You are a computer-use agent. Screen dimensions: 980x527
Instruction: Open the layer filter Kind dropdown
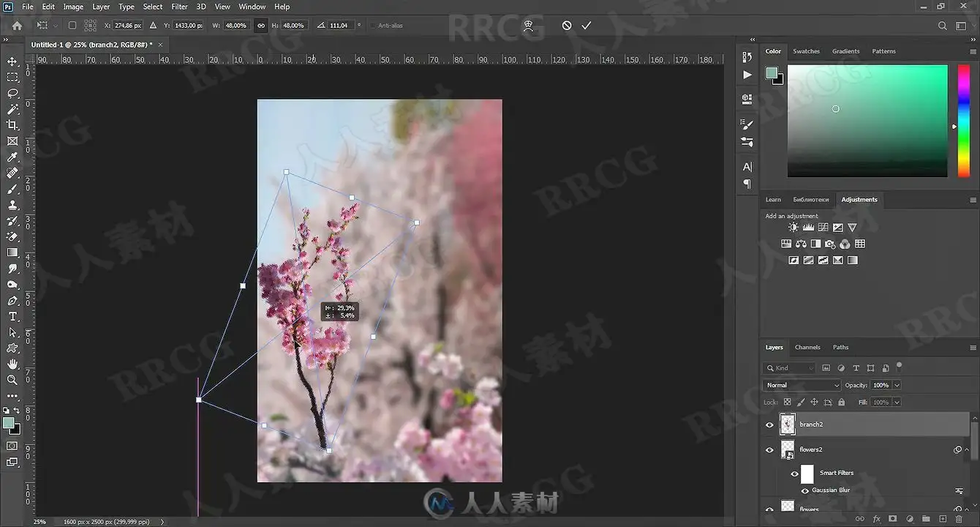(x=789, y=368)
